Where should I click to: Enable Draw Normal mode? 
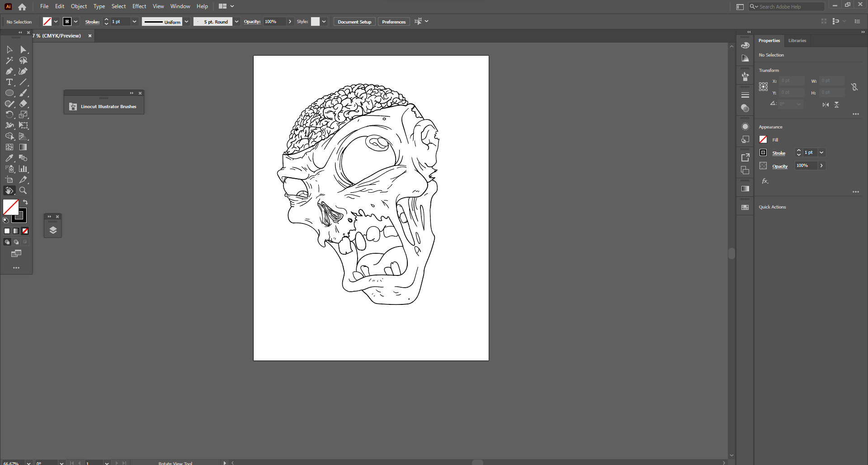pos(7,242)
